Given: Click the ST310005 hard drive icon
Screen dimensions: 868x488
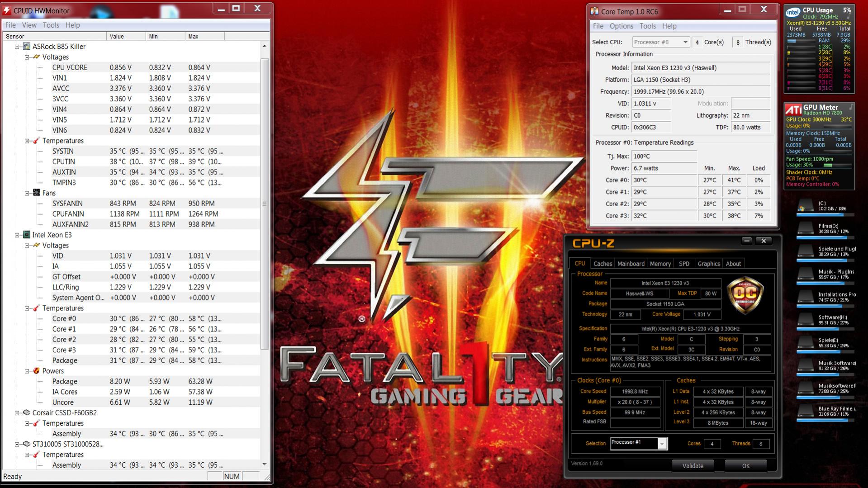Looking at the screenshot, I should (x=27, y=444).
